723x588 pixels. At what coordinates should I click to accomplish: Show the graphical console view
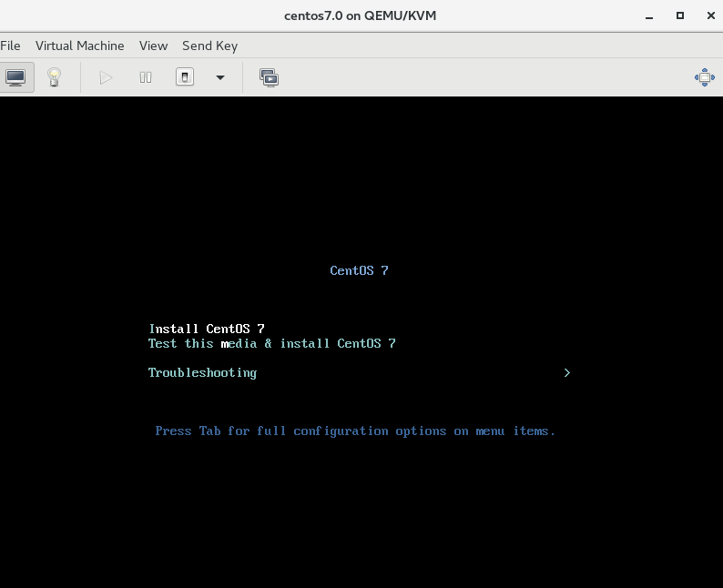[x=15, y=77]
